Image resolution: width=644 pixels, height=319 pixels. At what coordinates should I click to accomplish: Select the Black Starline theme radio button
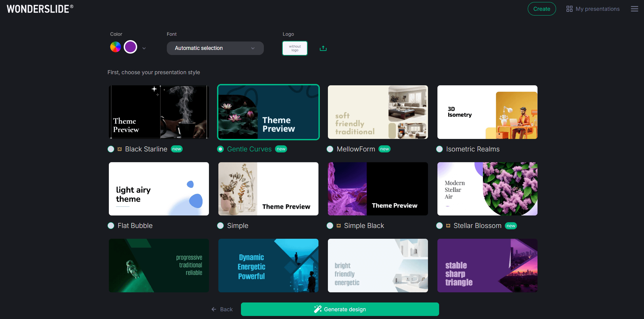click(111, 149)
